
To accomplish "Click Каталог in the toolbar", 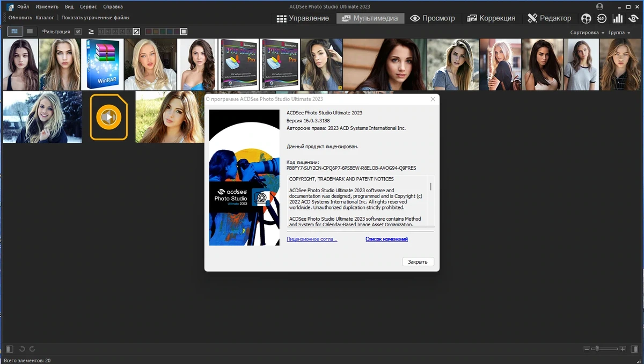I will tap(45, 18).
